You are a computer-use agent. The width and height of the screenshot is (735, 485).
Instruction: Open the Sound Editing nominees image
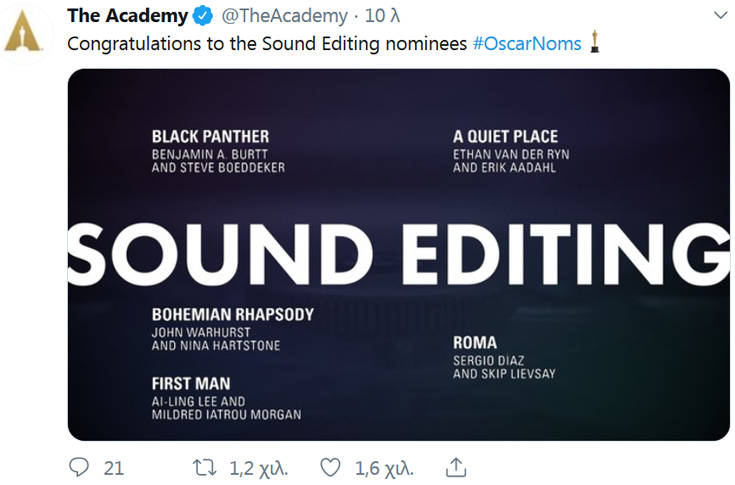pos(398,254)
